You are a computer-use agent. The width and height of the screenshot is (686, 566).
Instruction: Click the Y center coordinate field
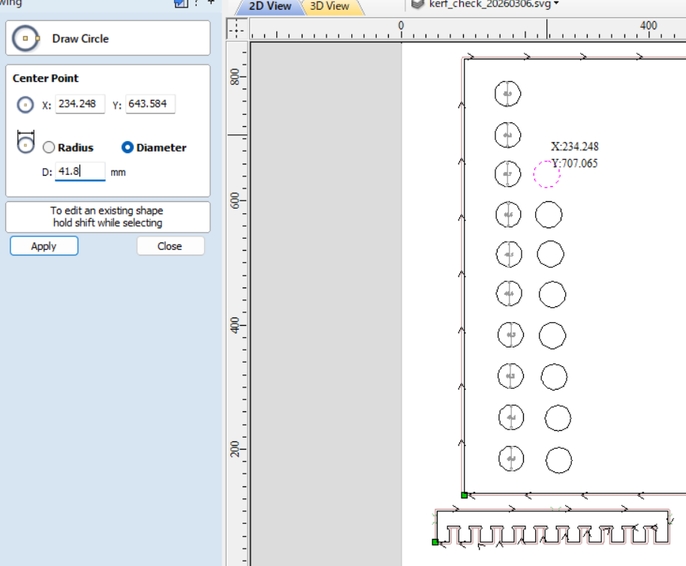[150, 104]
